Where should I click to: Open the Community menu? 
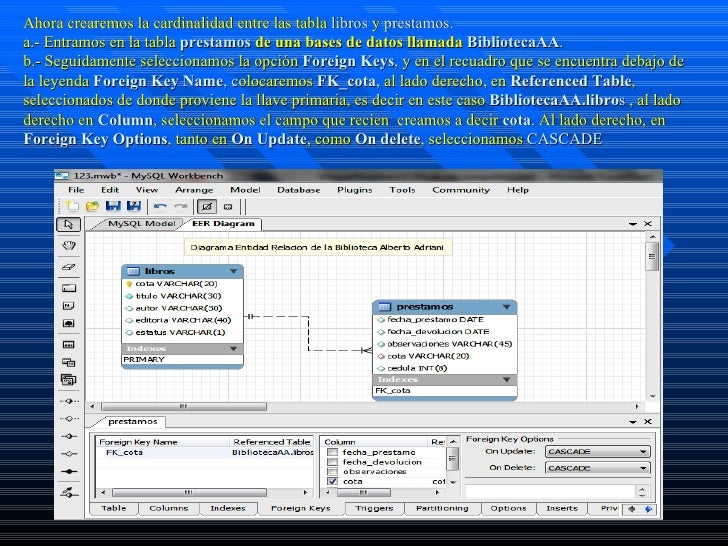[461, 190]
